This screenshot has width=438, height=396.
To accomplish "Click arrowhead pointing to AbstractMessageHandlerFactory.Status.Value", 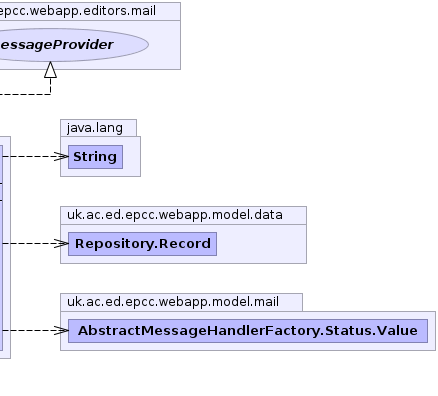I will pyautogui.click(x=62, y=330).
